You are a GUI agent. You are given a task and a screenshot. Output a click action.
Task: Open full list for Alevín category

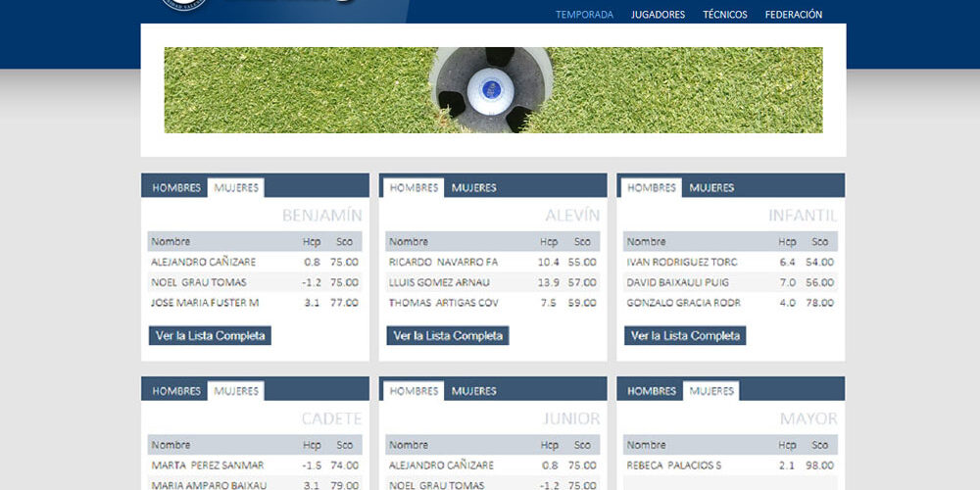(x=448, y=335)
